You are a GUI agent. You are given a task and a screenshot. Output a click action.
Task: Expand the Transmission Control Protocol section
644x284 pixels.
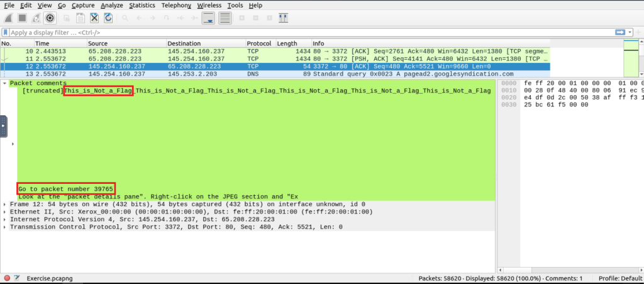[5, 227]
